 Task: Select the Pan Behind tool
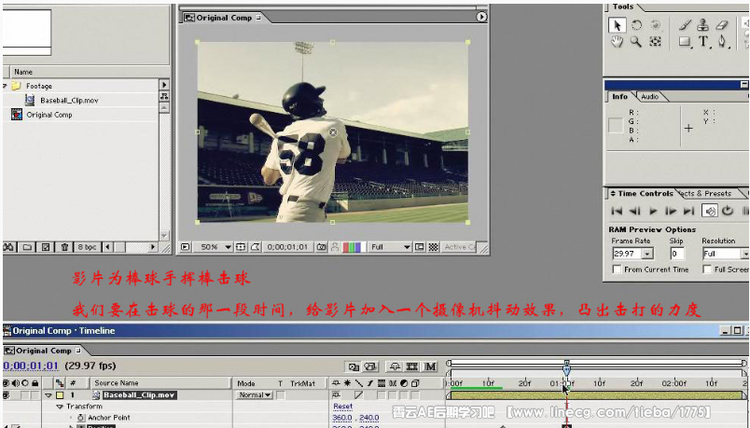[x=655, y=42]
